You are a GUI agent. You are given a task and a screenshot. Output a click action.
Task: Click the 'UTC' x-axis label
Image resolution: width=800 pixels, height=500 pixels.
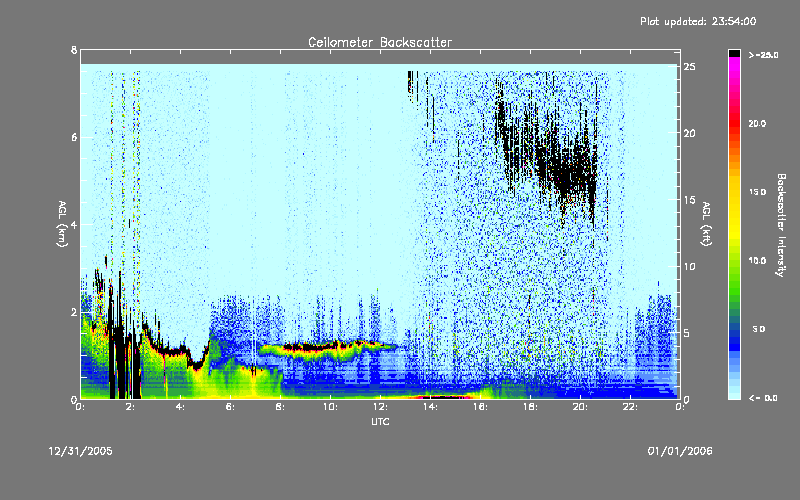380,421
